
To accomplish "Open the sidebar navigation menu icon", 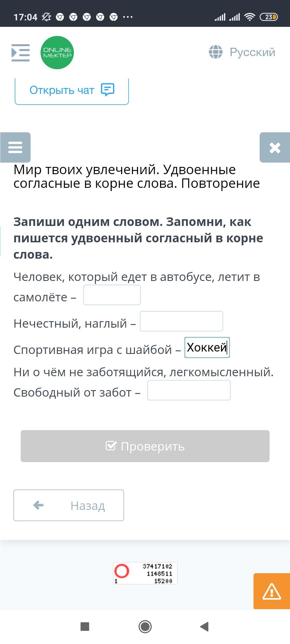I will (x=20, y=53).
